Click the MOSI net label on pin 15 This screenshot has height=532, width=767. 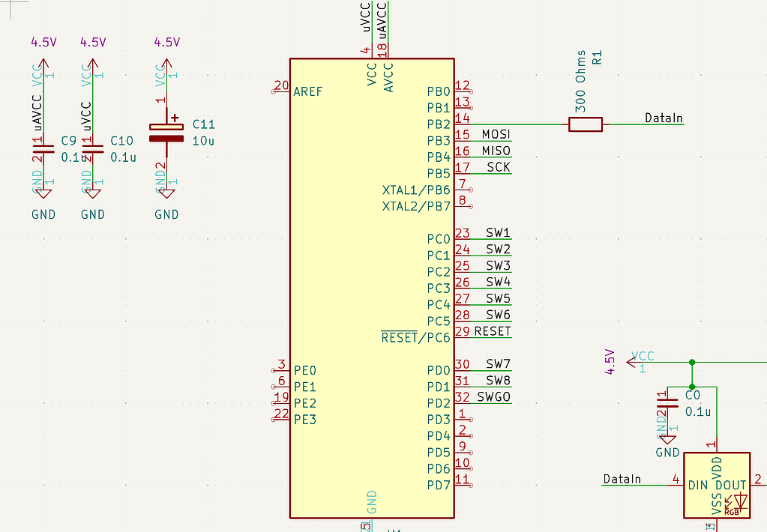pyautogui.click(x=497, y=134)
